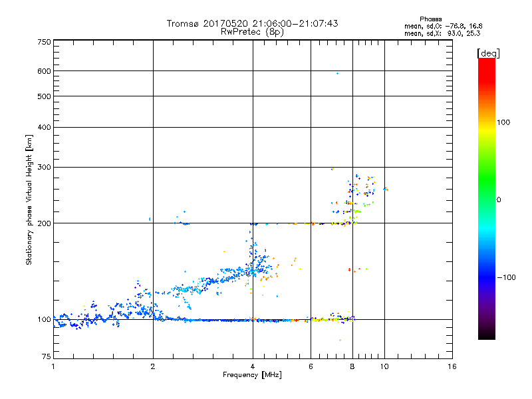Click the isolated data point near 590 km

[x=337, y=73]
